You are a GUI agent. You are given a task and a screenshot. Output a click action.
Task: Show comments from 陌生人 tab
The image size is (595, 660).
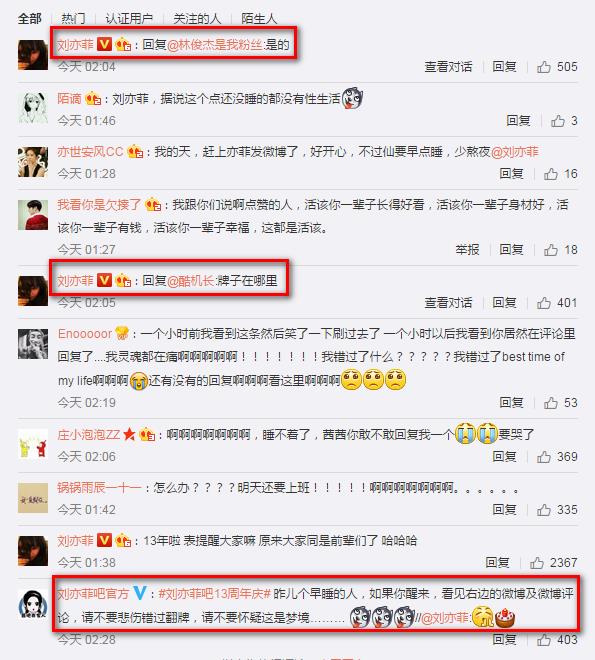tap(259, 19)
